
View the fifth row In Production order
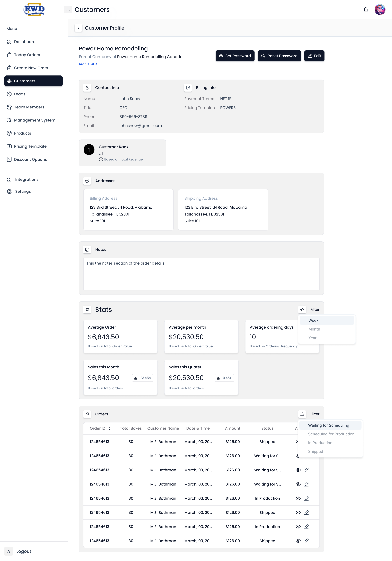[x=298, y=498]
